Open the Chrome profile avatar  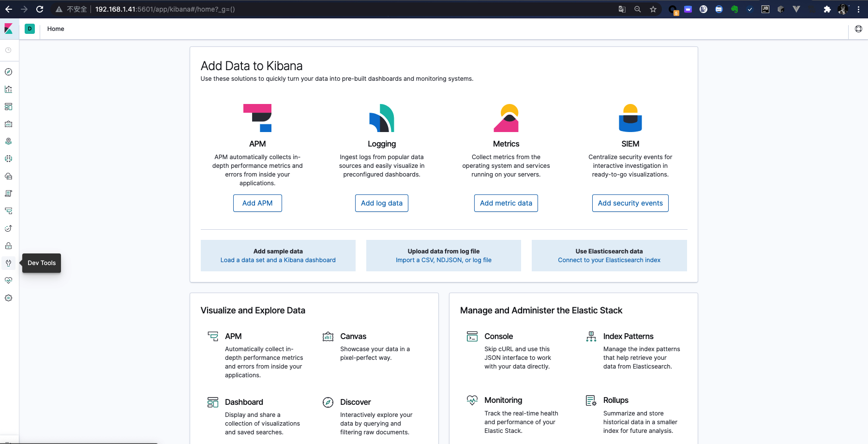click(843, 9)
